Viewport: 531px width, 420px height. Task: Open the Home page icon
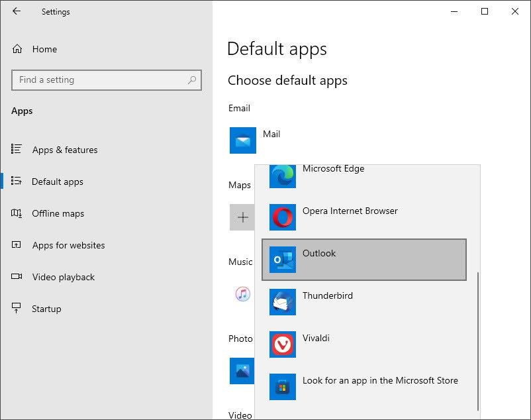(17, 49)
